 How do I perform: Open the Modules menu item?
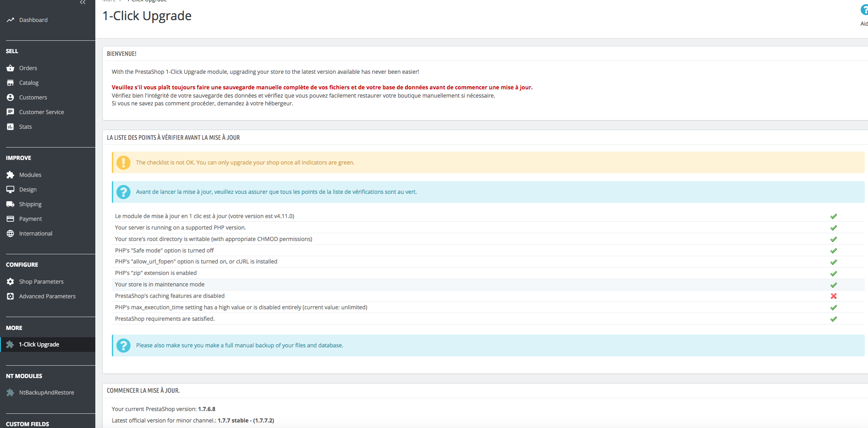point(30,175)
